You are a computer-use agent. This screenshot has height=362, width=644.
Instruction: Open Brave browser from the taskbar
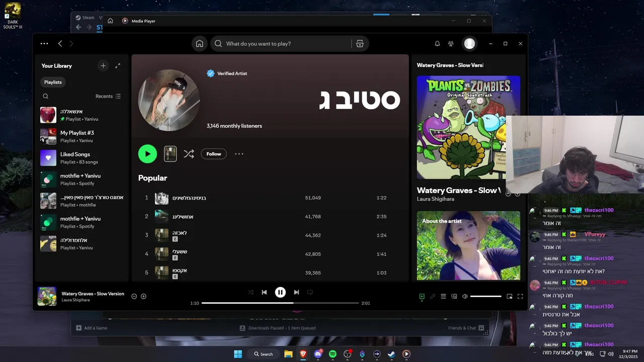tap(303, 354)
